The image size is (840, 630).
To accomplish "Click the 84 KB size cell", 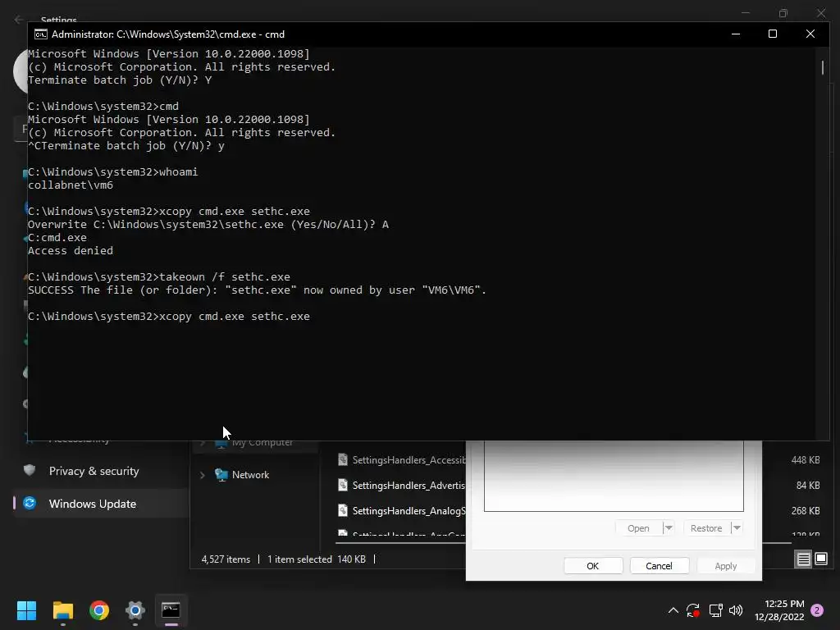I will 808,486.
